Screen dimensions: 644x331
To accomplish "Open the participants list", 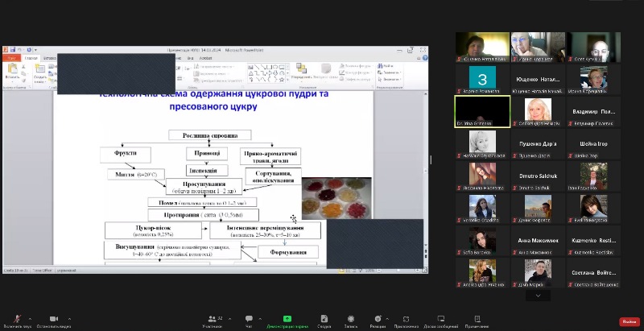I will pyautogui.click(x=213, y=319).
